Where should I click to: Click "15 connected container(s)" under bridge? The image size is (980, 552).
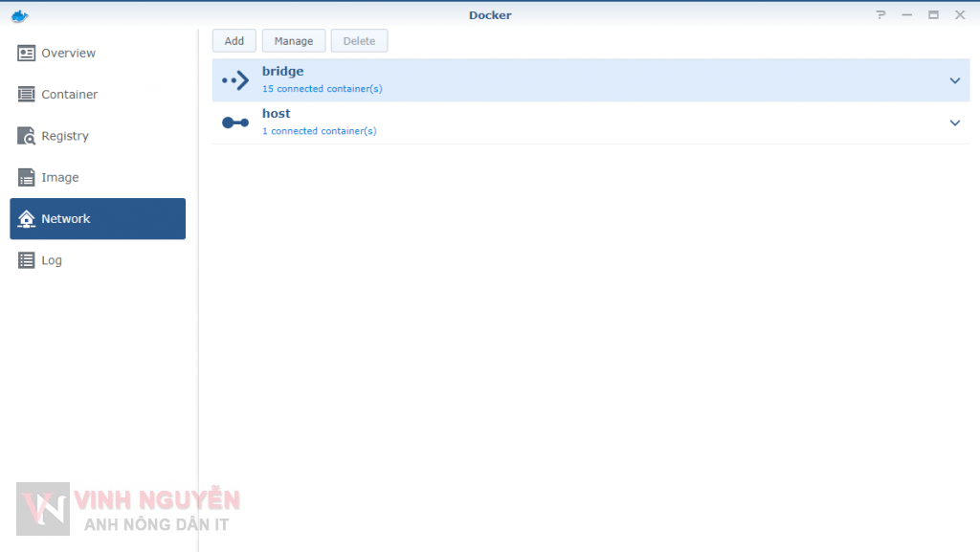tap(322, 89)
